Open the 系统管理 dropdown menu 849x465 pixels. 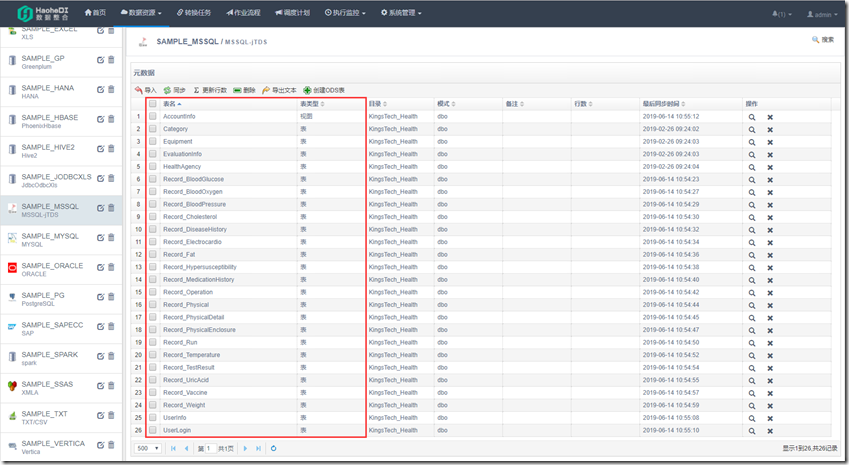[x=401, y=12]
